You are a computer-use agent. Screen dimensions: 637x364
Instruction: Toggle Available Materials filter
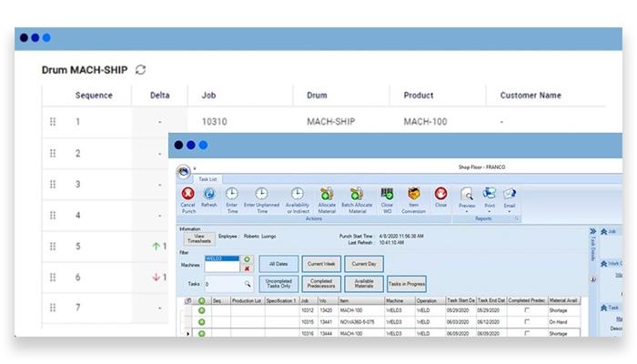pos(364,284)
